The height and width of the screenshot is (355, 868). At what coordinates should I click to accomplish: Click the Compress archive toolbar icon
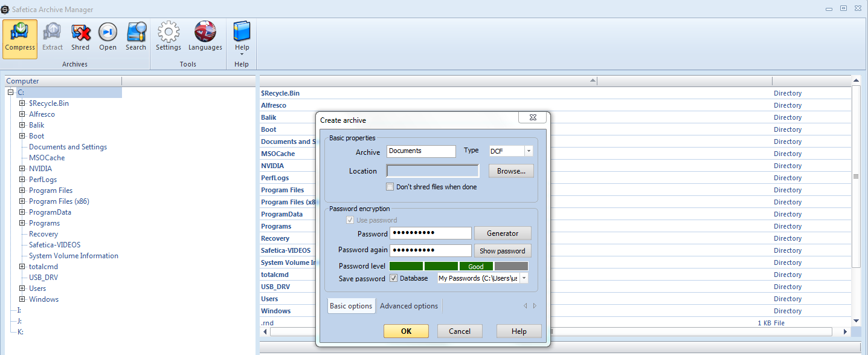click(x=20, y=39)
